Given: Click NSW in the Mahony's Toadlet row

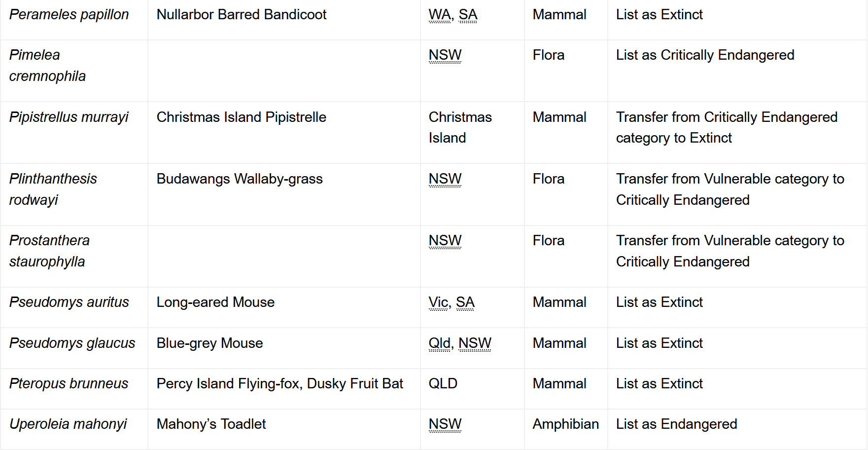Looking at the screenshot, I should (445, 424).
